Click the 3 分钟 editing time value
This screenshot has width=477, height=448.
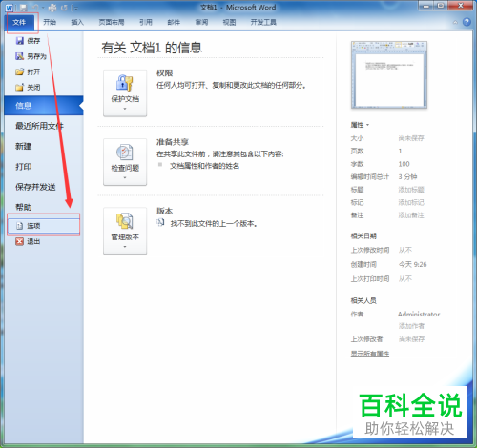point(407,176)
